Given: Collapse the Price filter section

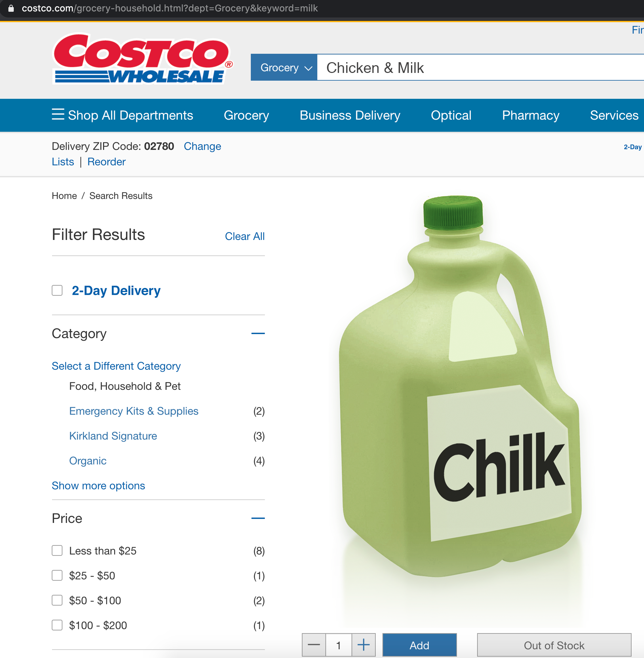Looking at the screenshot, I should [x=258, y=518].
